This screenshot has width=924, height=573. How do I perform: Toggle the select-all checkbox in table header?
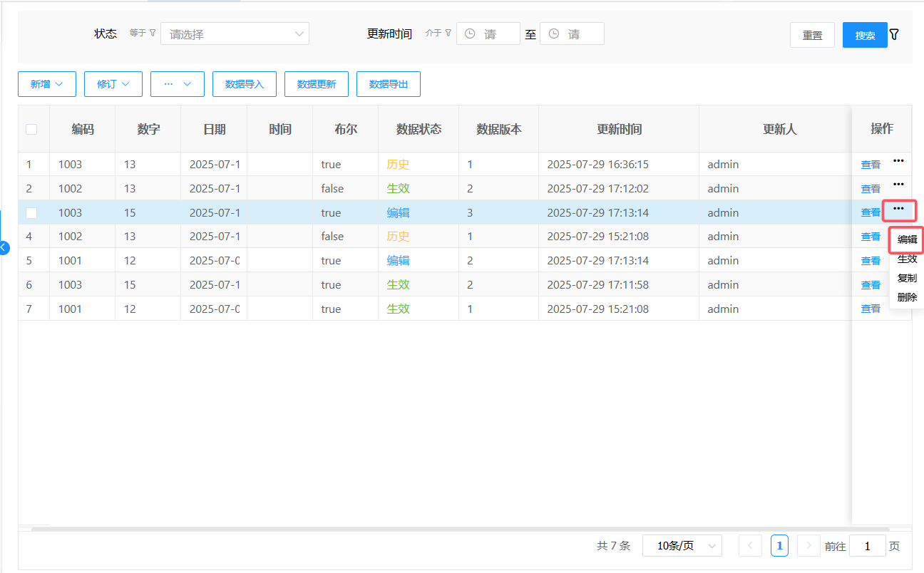click(31, 129)
